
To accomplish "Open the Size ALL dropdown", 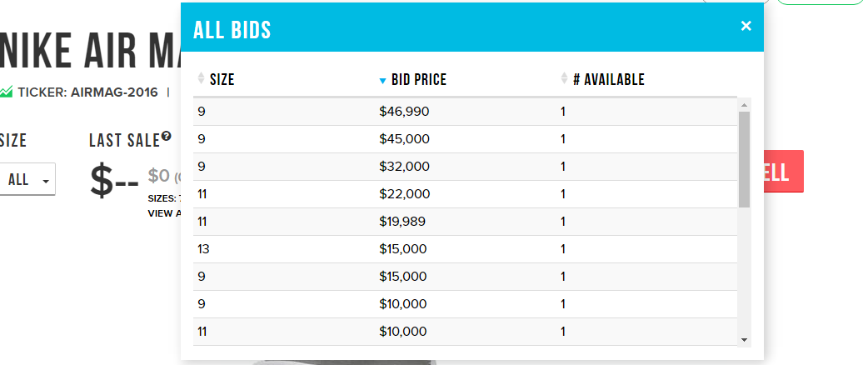I will coord(28,179).
